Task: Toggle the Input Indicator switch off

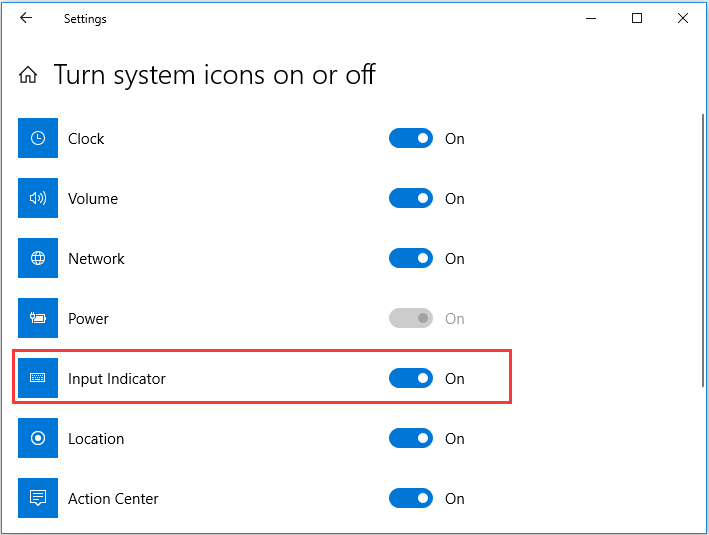Action: click(411, 378)
